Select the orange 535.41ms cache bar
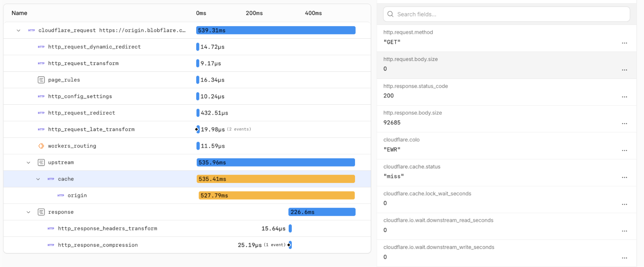The image size is (644, 267). (276, 179)
